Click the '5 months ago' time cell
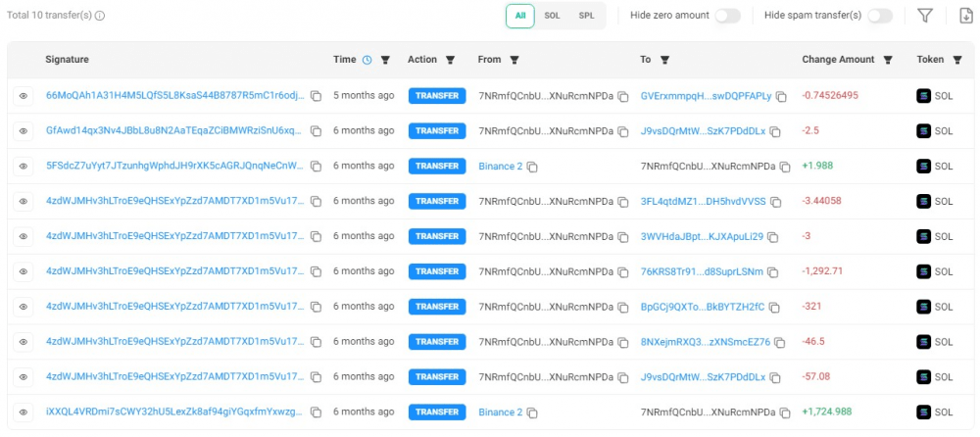 [364, 96]
